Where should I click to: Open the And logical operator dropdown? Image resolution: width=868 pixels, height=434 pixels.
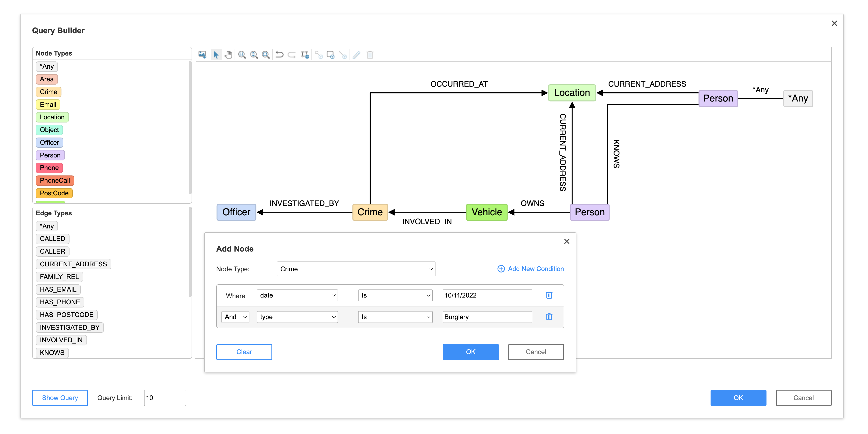click(235, 317)
